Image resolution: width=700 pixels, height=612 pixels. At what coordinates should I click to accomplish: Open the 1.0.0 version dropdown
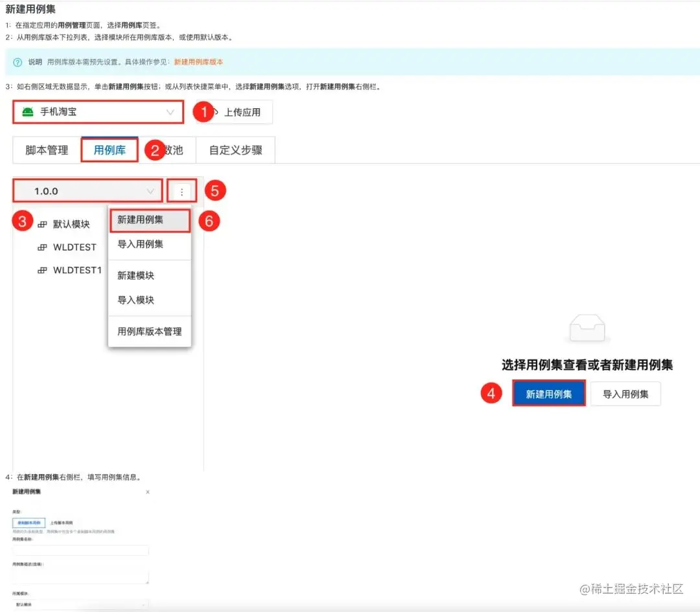pyautogui.click(x=87, y=191)
